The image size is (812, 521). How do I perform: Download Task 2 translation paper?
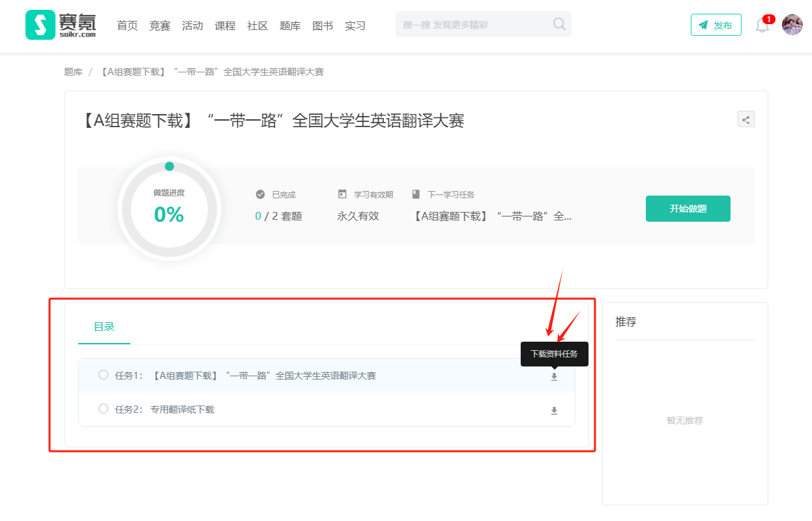(x=554, y=410)
